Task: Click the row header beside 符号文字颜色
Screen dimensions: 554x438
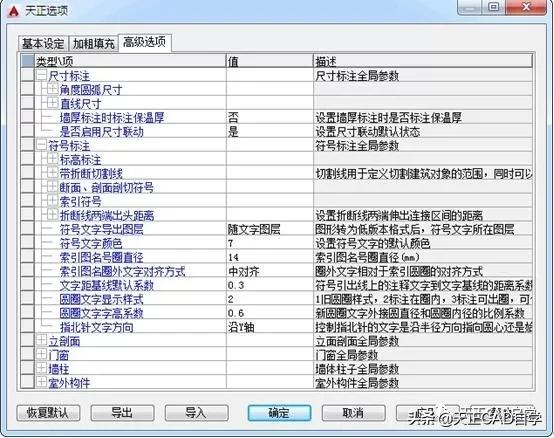Action: [27, 243]
